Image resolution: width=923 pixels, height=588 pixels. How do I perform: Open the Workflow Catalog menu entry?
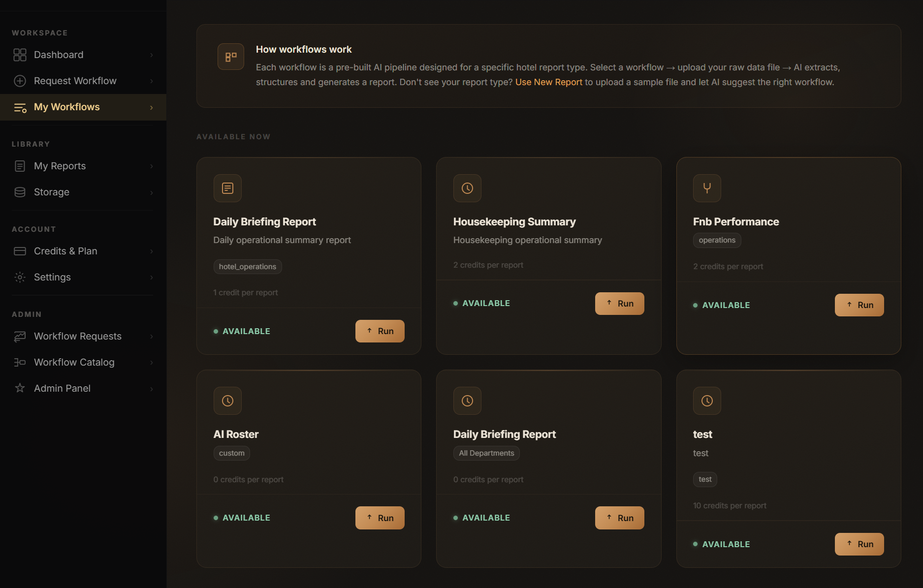pyautogui.click(x=74, y=362)
